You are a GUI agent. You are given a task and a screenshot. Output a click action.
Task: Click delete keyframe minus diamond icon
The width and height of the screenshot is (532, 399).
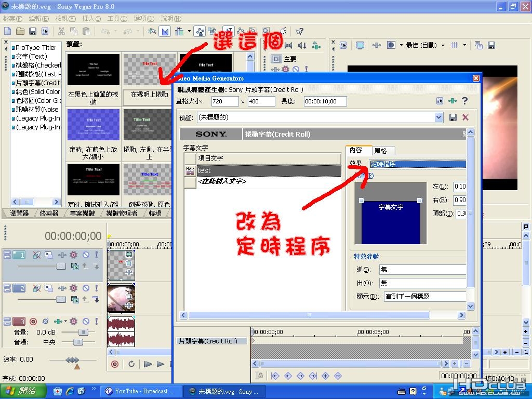click(x=338, y=376)
